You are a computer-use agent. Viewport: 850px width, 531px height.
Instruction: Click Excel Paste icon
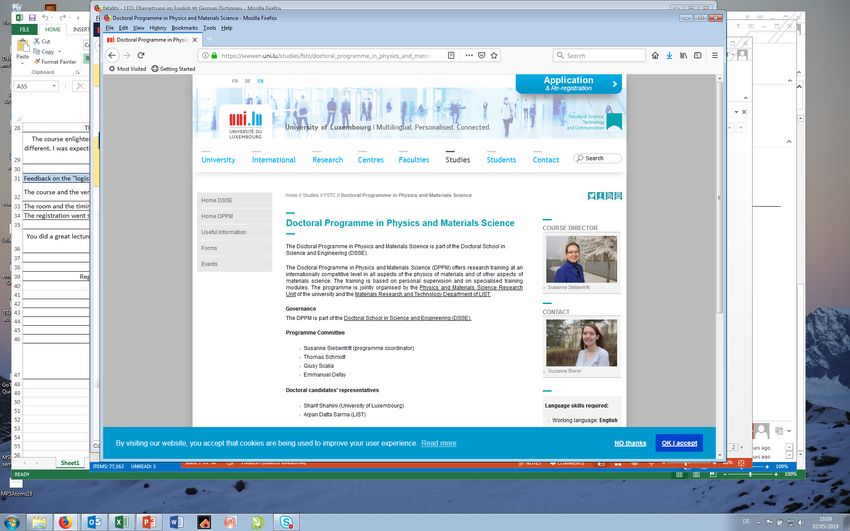23,46
